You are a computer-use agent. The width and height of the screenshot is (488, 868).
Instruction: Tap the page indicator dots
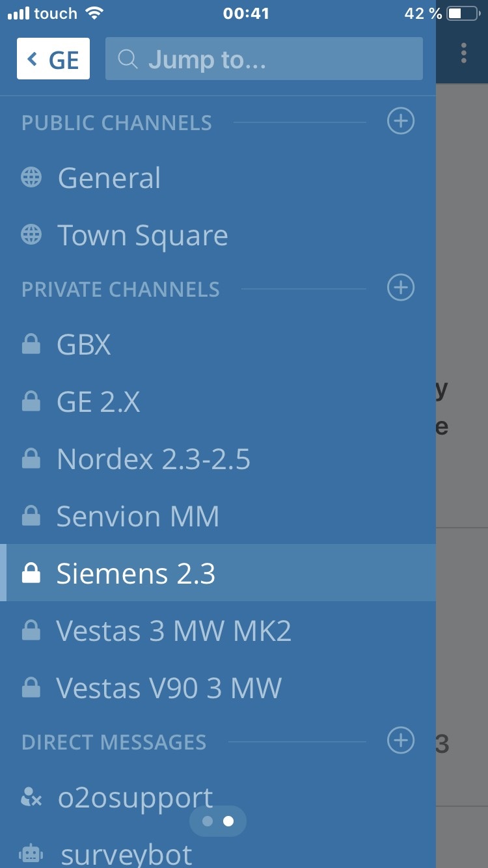click(218, 821)
